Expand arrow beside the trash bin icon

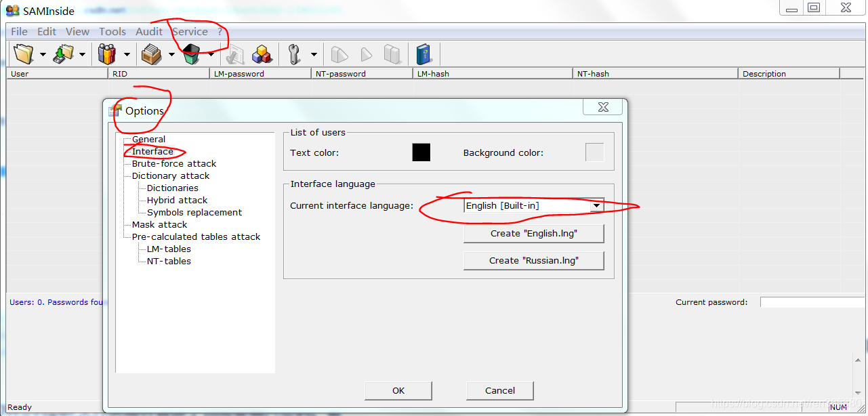coord(211,55)
